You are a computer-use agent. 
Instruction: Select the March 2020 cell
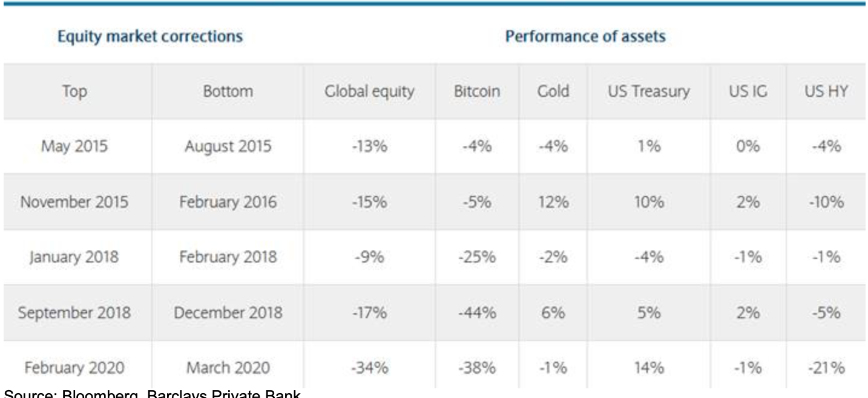tap(228, 368)
